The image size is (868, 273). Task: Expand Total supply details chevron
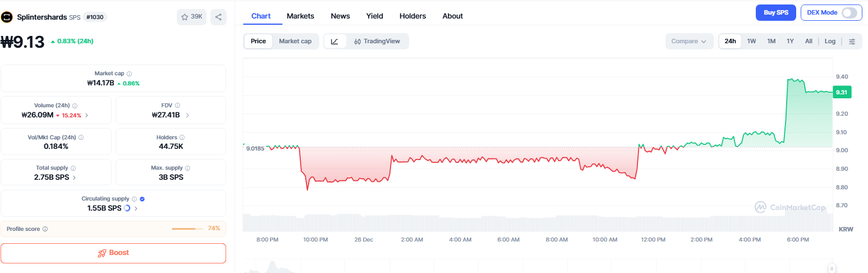tap(74, 177)
